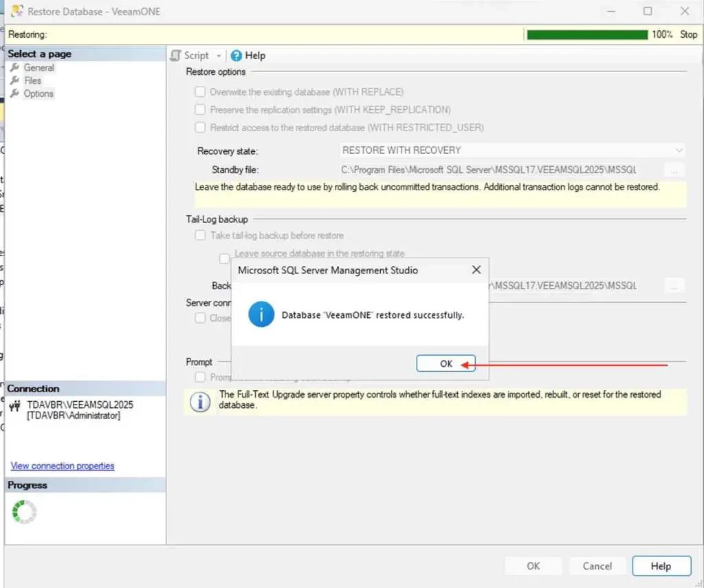Click the green restoring progress bar
Screen dimensions: 704x588
tap(587, 34)
